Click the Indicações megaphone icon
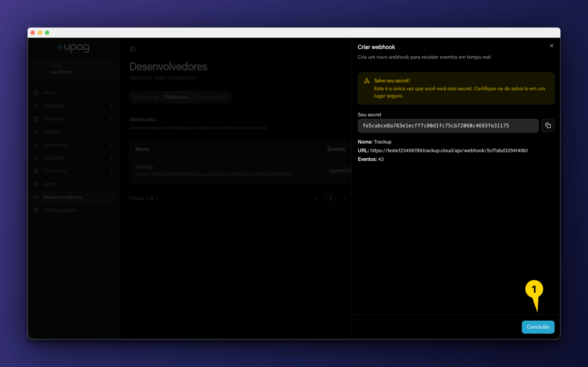Viewport: 588px width, 367px height. pyautogui.click(x=36, y=145)
